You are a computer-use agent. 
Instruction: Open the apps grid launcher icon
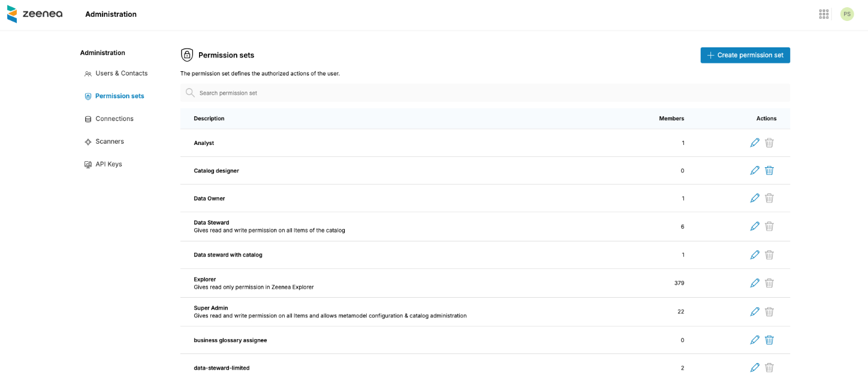pos(824,14)
